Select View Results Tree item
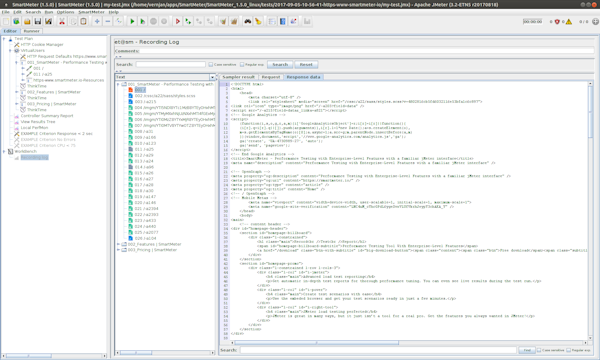Image resolution: width=600 pixels, height=360 pixels. click(38, 122)
